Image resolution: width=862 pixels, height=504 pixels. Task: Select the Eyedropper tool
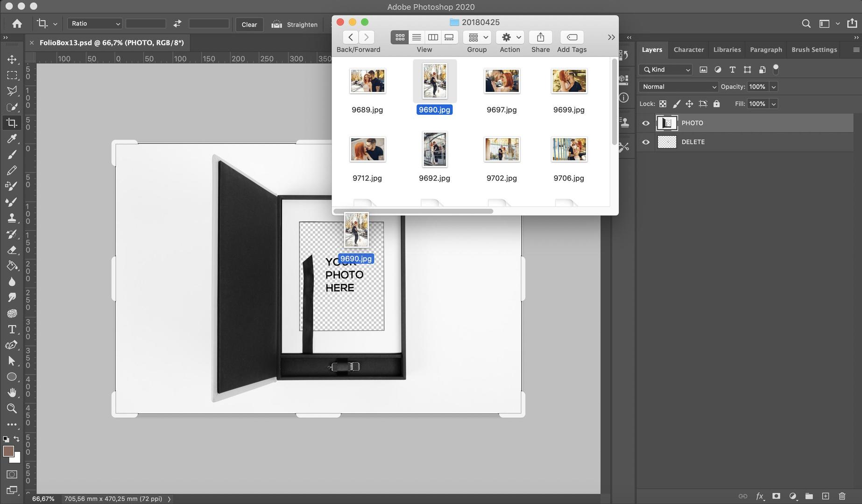click(12, 139)
